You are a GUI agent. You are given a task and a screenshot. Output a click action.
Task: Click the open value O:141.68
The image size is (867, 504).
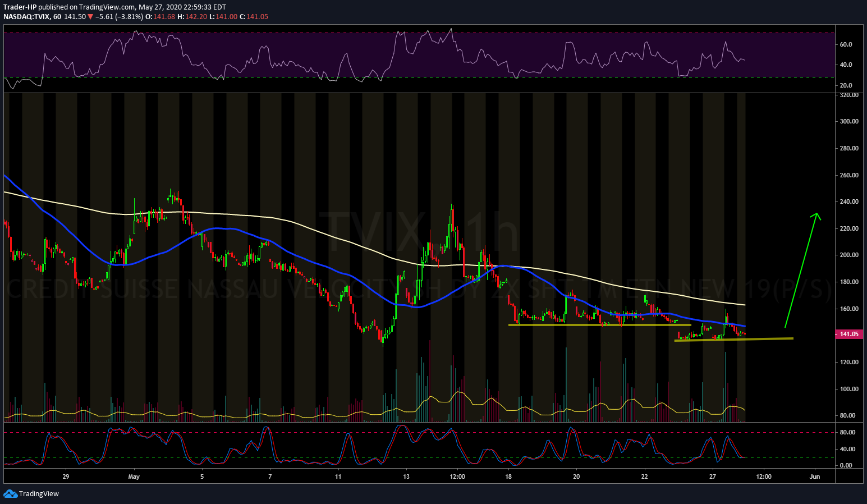pyautogui.click(x=160, y=17)
